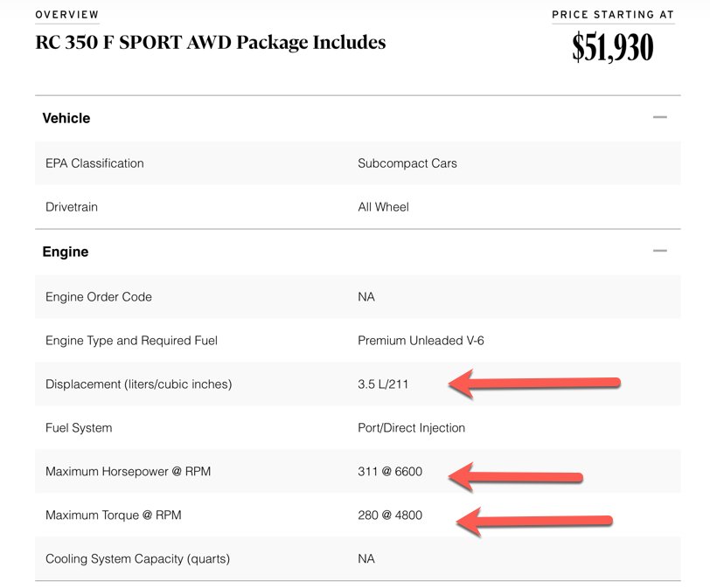Click the $51,930 starting price
The width and height of the screenshot is (710, 588).
(613, 47)
